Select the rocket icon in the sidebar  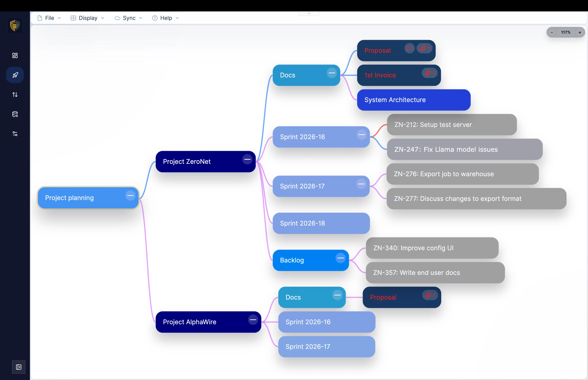[15, 75]
